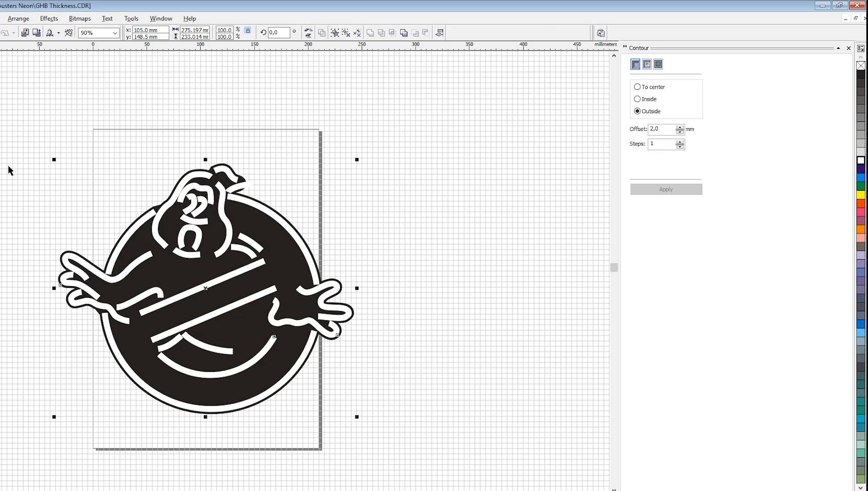Click the Trim shaping icon
This screenshot has width=868, height=491.
381,33
